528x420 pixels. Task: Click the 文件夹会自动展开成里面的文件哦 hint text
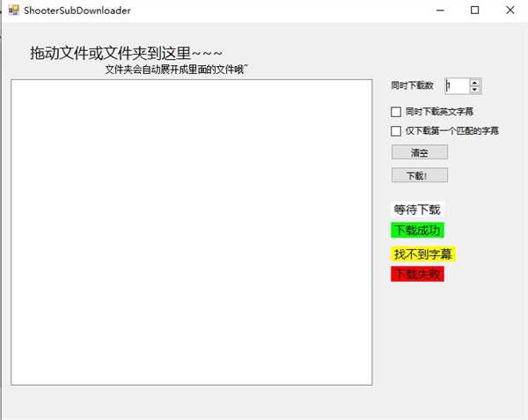click(x=176, y=70)
